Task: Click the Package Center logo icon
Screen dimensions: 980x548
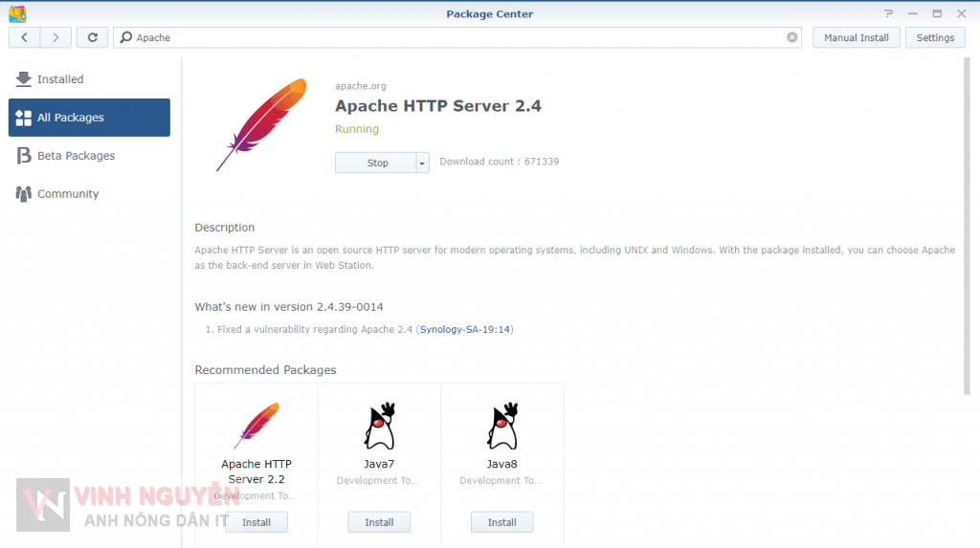Action: pyautogui.click(x=16, y=13)
